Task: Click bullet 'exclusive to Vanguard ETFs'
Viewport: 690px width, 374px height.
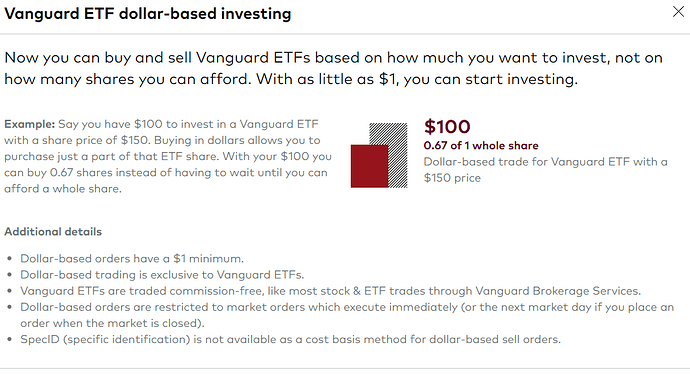Action: click(x=162, y=275)
